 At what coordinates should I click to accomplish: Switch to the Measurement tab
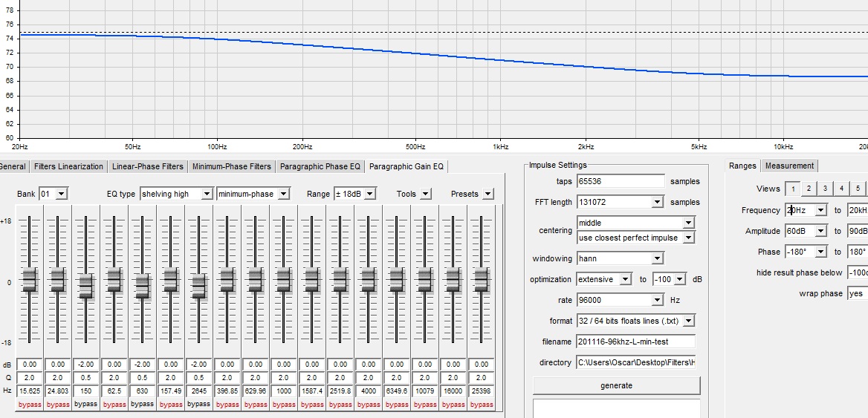(789, 166)
